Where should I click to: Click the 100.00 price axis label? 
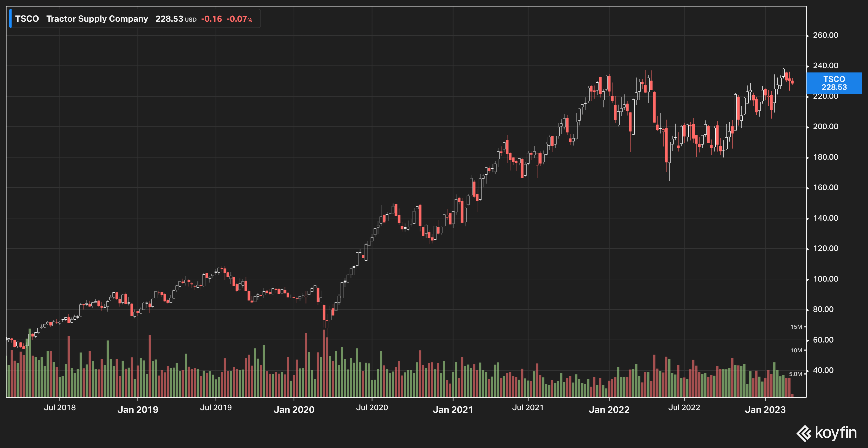click(x=826, y=279)
